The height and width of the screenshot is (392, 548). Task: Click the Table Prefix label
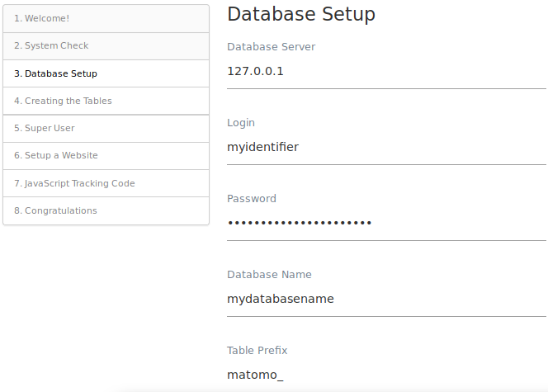[x=257, y=351]
